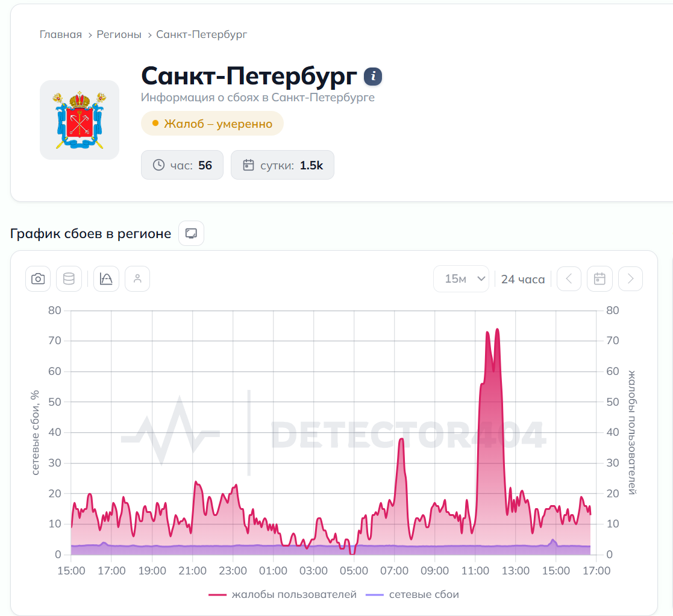Click the Жалоб – умеренно status badge
This screenshot has height=616, width=673.
tap(212, 124)
